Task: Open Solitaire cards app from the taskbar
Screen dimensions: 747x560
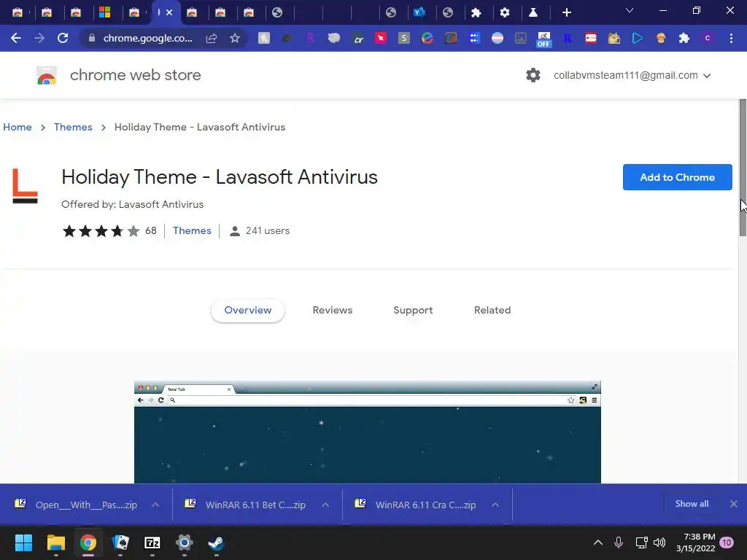Action: coord(120,542)
